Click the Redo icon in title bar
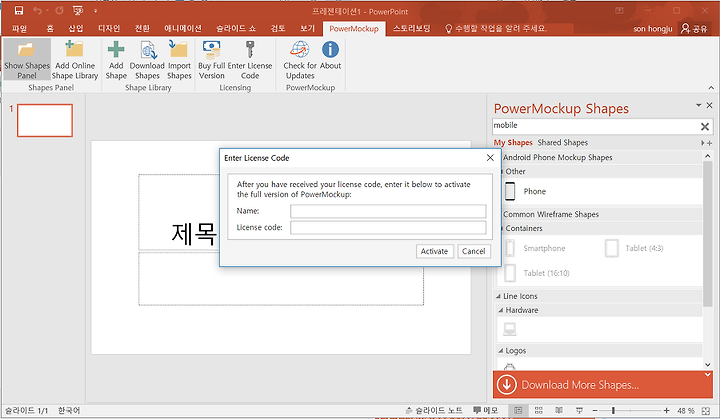This screenshot has width=720, height=419. 59,10
